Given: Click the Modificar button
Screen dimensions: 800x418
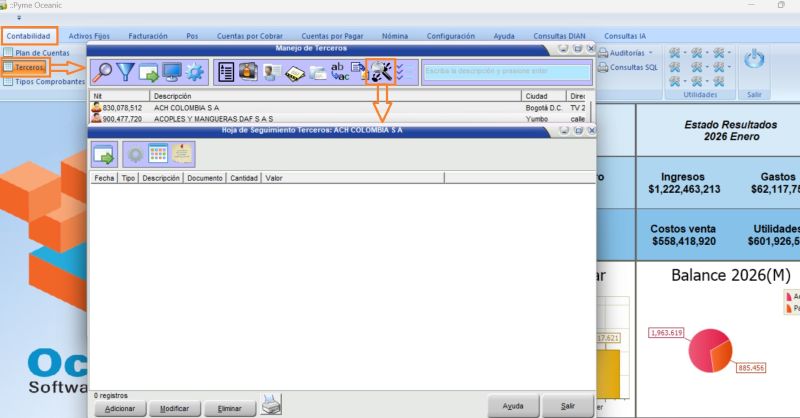Looking at the screenshot, I should [x=174, y=409].
